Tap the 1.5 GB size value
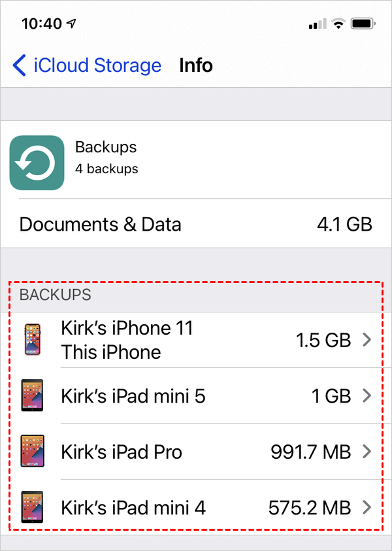 point(323,340)
